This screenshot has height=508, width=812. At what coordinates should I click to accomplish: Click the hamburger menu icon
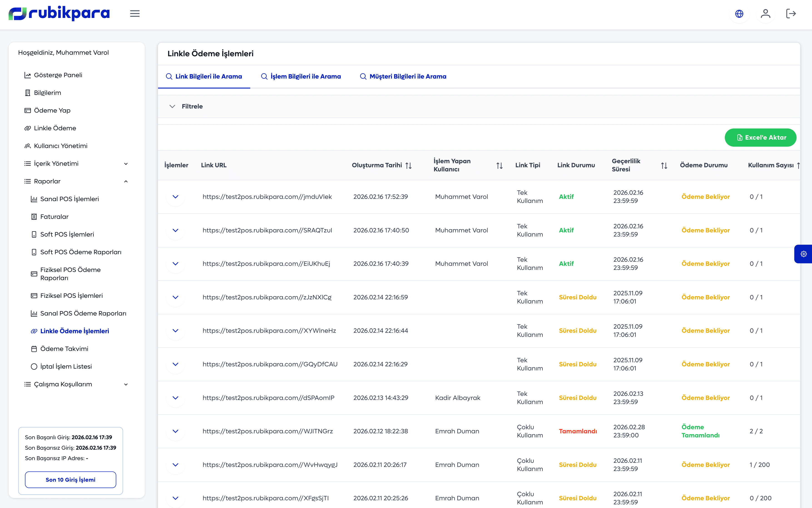coord(135,13)
